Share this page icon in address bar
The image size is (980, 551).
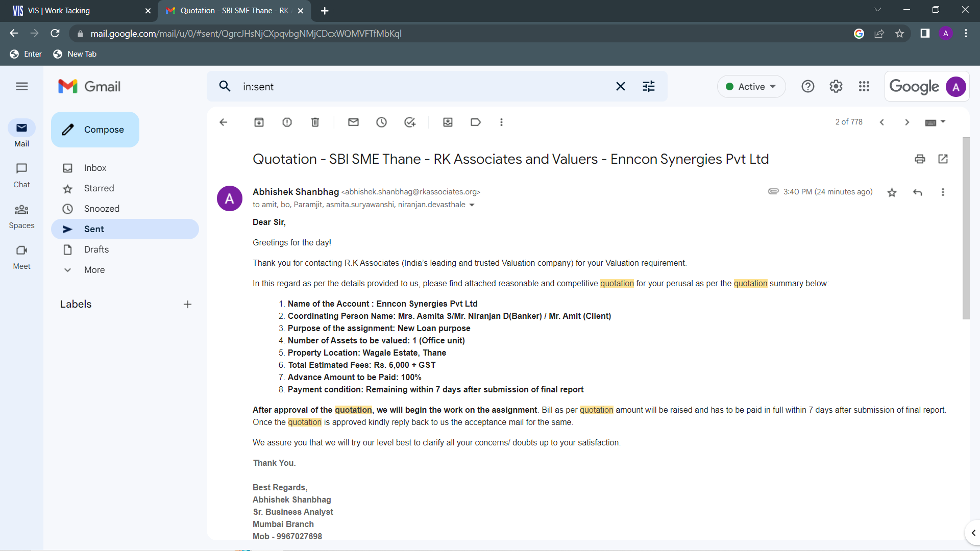tap(879, 34)
